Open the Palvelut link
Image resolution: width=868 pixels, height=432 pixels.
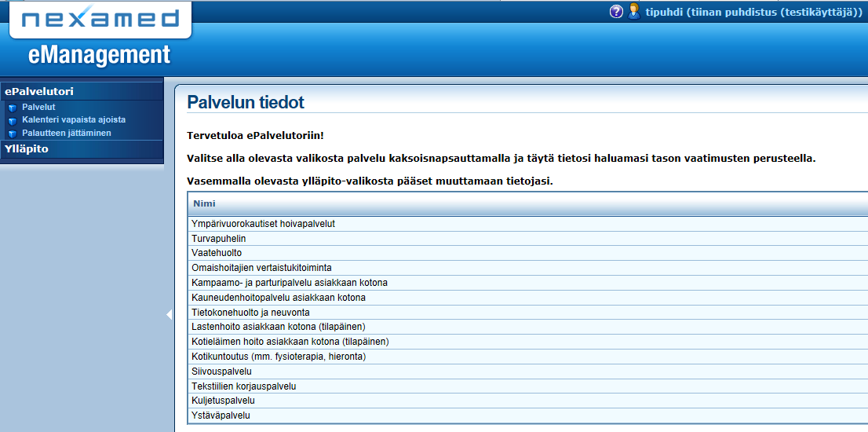point(38,107)
